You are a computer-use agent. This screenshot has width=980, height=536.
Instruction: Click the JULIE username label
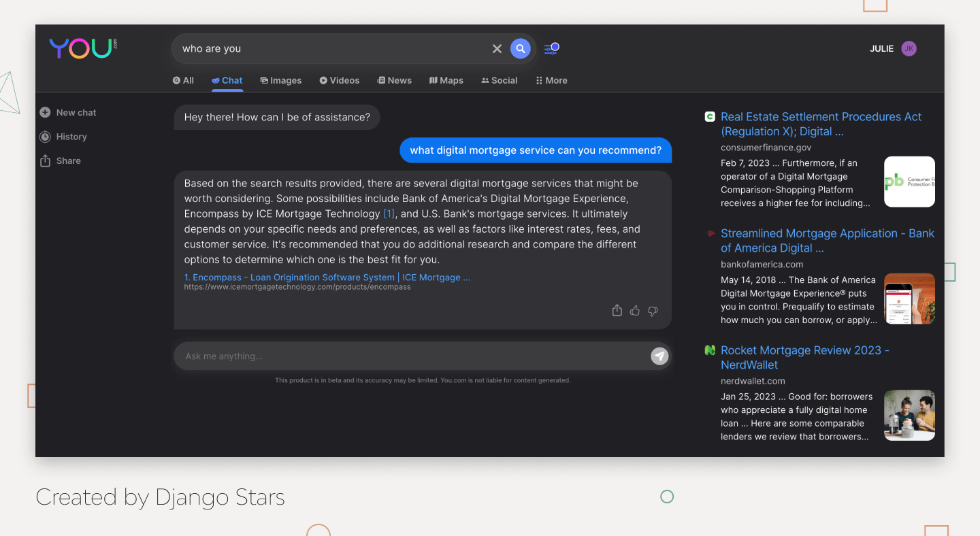click(x=881, y=48)
